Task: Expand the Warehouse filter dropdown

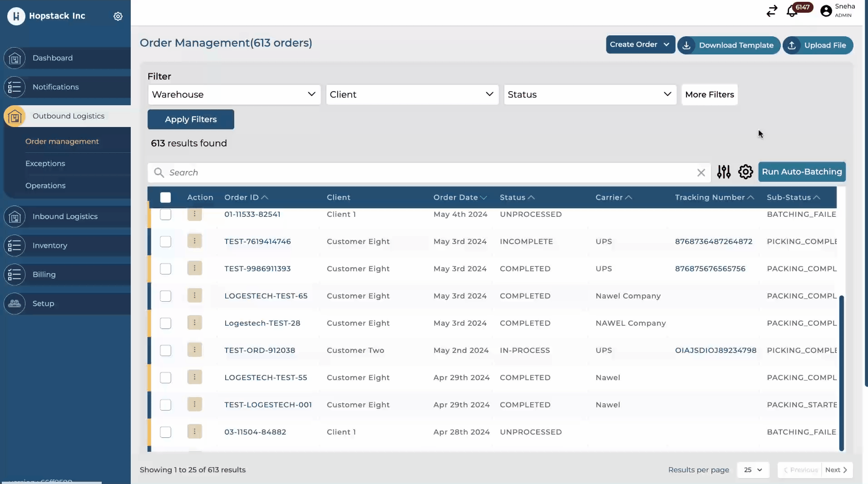Action: [234, 94]
